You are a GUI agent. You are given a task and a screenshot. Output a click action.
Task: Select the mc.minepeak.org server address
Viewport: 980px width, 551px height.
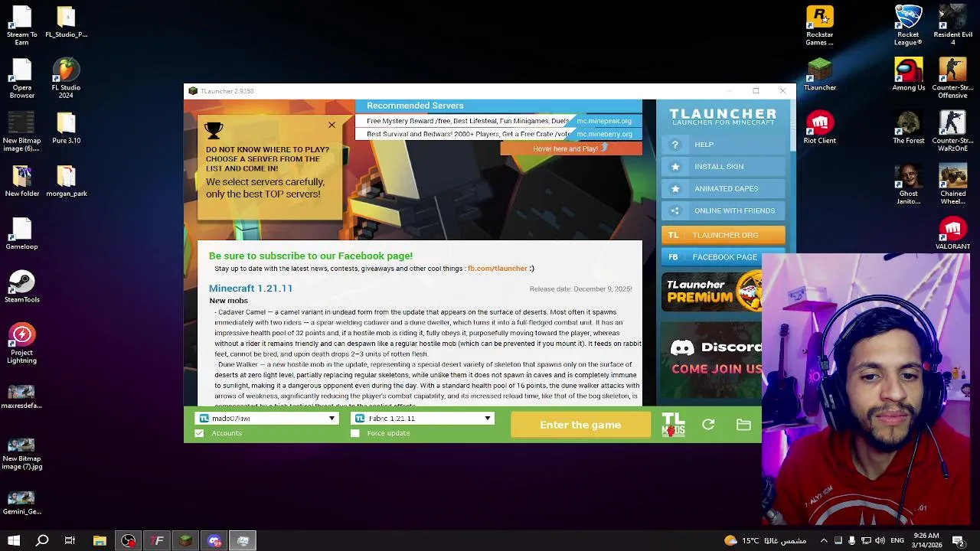coord(604,121)
